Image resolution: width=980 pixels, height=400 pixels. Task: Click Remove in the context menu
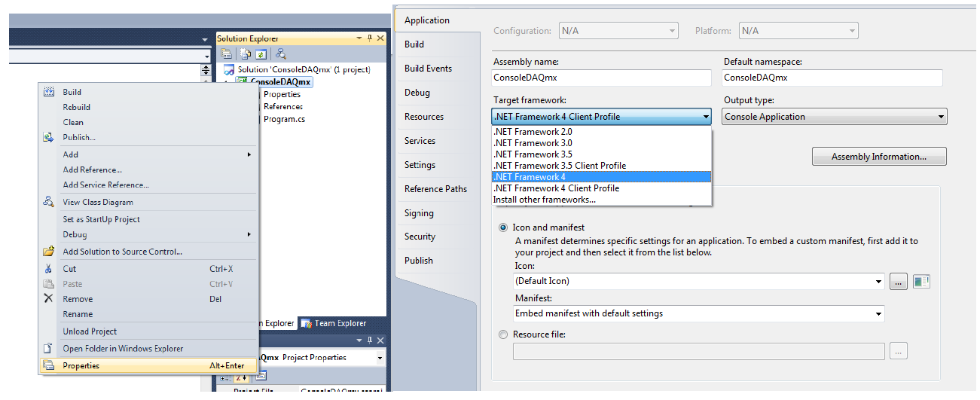tap(148, 299)
